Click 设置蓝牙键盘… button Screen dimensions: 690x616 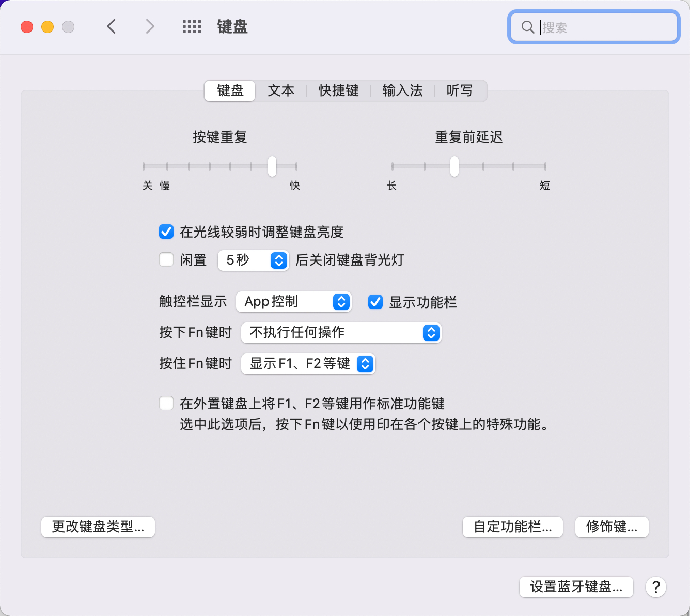[576, 587]
